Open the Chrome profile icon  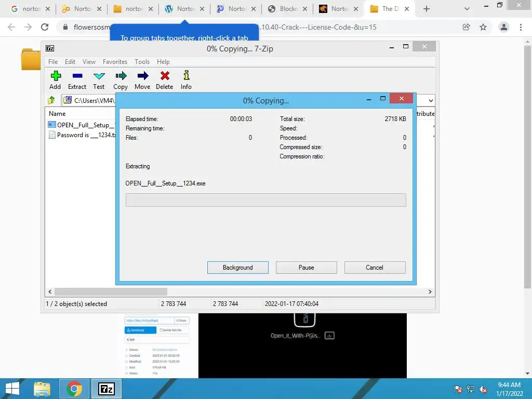[504, 27]
